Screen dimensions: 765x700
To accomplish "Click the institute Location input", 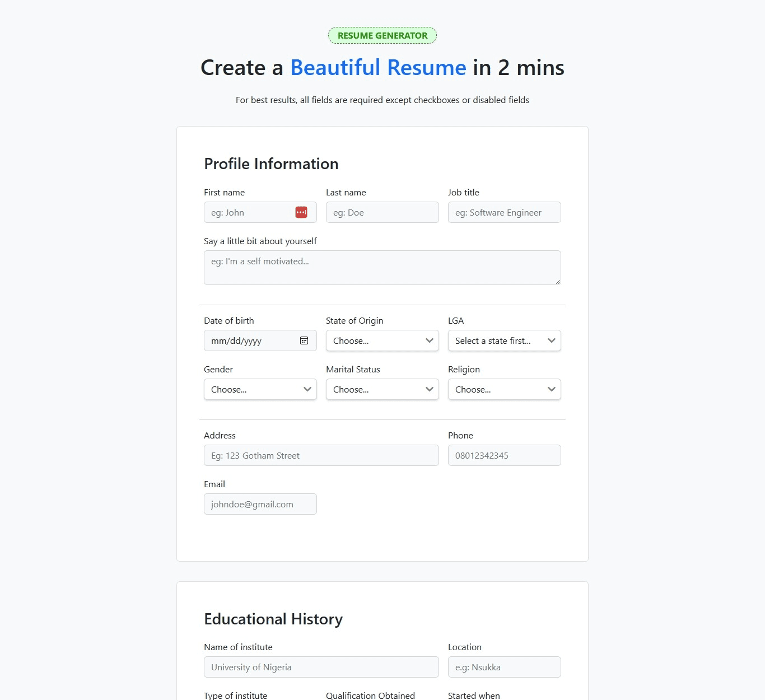I will 504,667.
